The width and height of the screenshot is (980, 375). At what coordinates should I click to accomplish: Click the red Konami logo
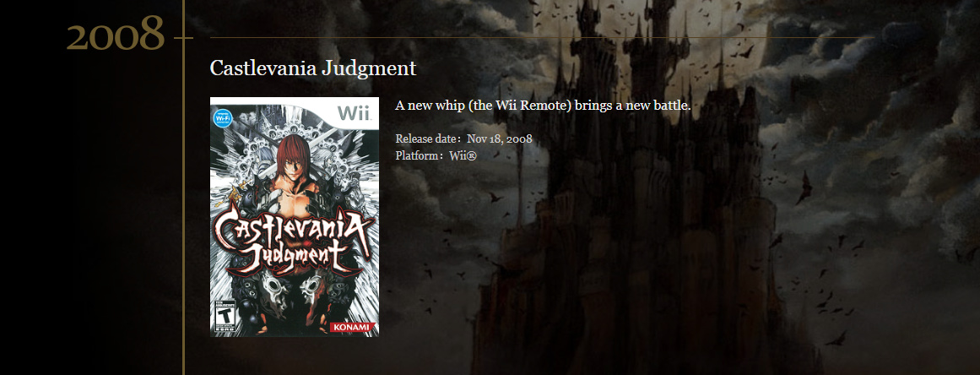pos(353,327)
